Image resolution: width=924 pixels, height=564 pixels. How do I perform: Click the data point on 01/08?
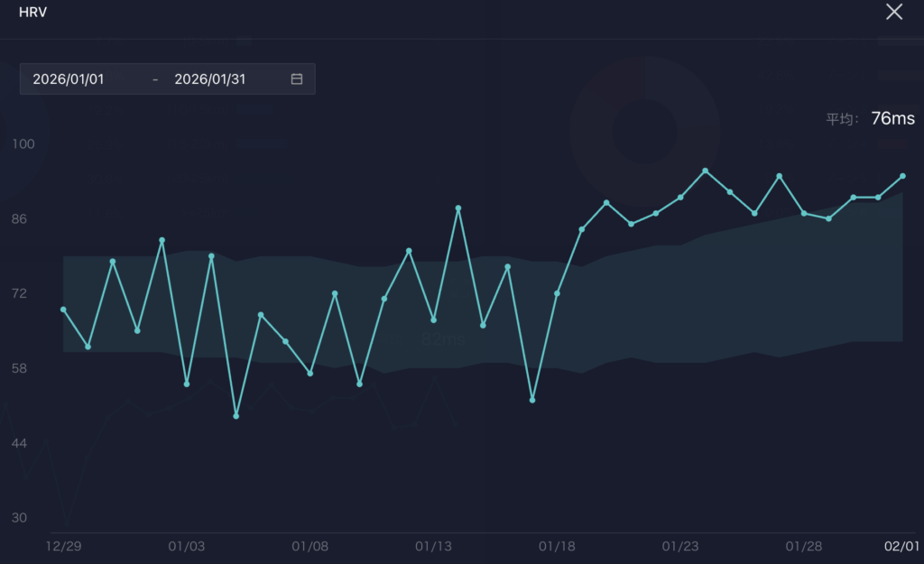pos(310,374)
